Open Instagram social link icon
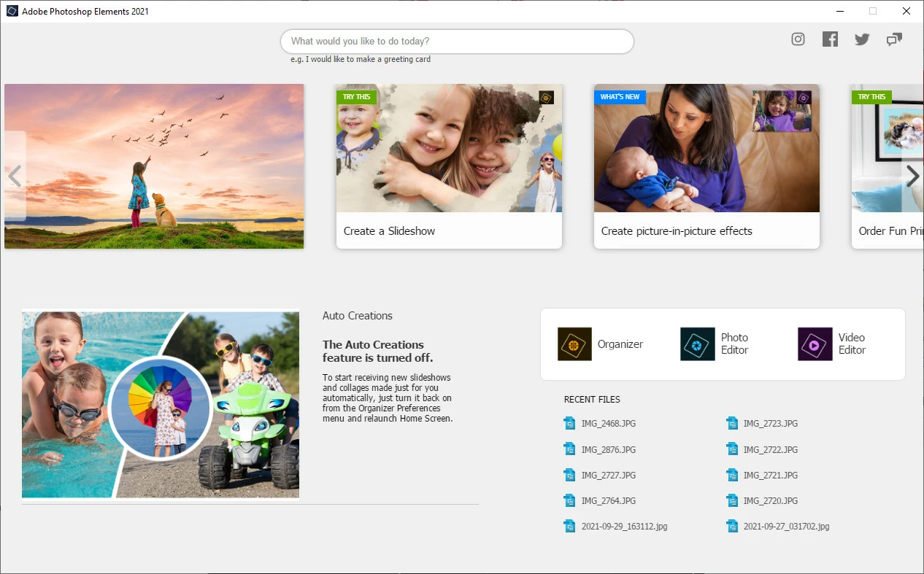This screenshot has width=924, height=574. 798,39
